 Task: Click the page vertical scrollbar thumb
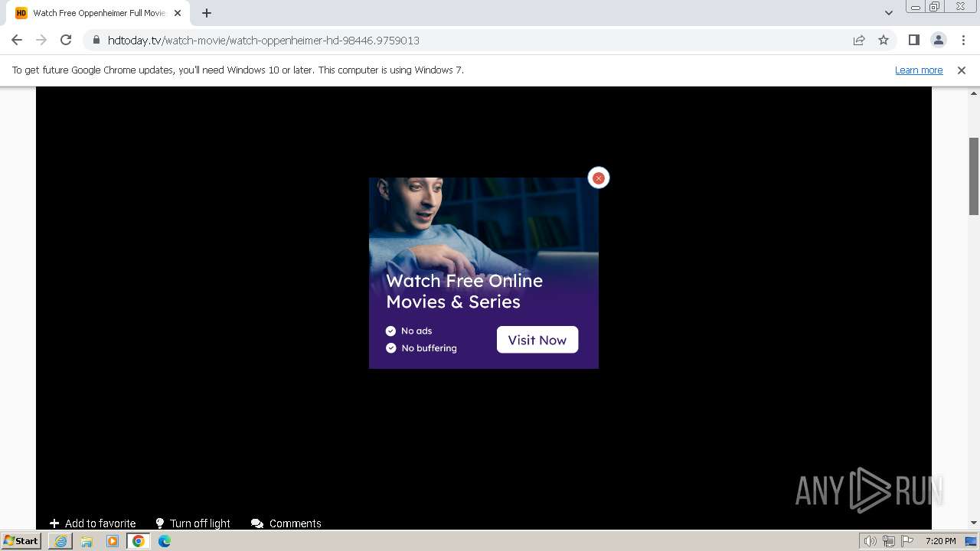(x=974, y=176)
